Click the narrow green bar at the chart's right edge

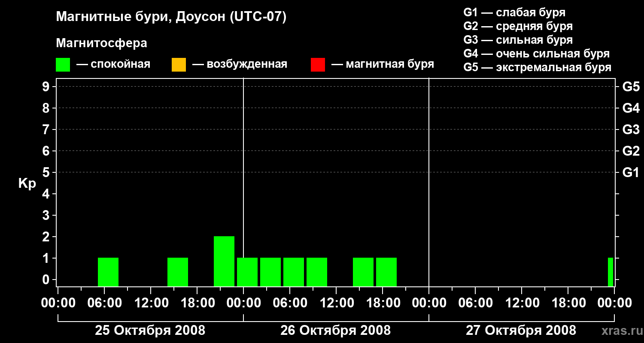click(x=611, y=272)
